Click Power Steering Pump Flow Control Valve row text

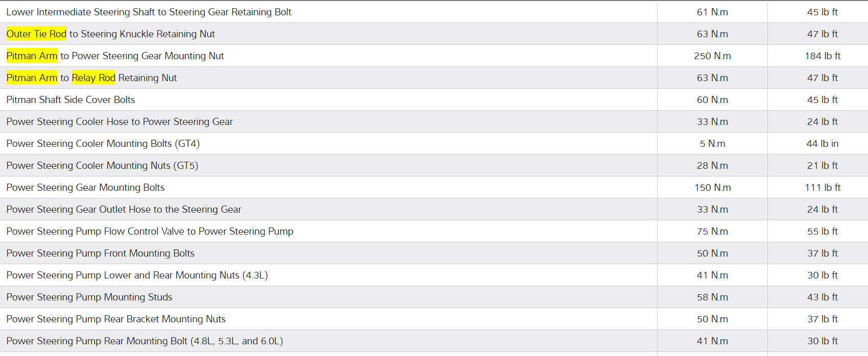coord(150,231)
